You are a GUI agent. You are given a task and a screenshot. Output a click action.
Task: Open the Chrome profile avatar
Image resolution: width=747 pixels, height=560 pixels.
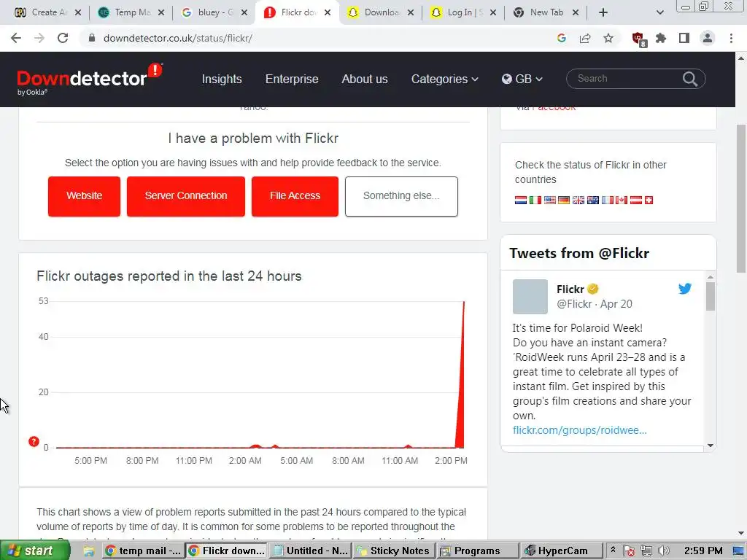(x=708, y=38)
